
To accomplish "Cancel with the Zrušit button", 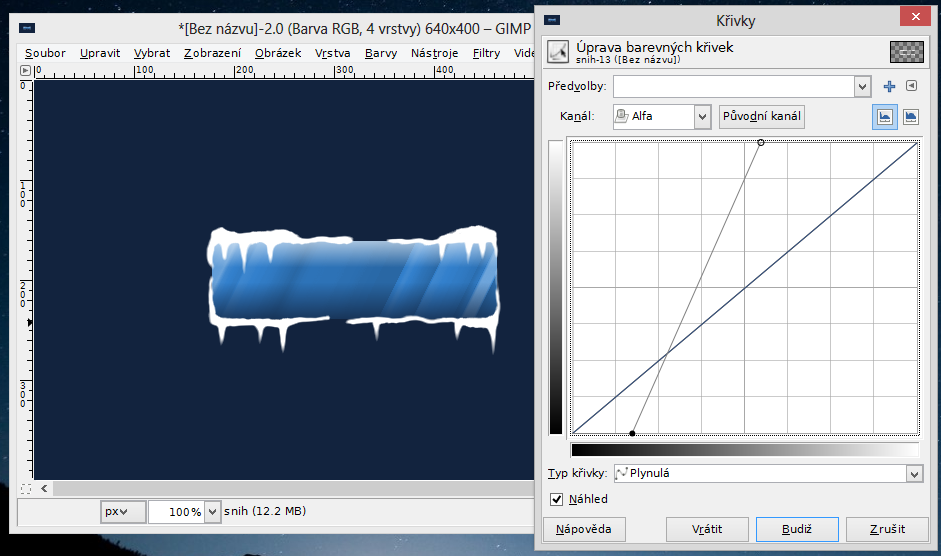I will click(887, 529).
